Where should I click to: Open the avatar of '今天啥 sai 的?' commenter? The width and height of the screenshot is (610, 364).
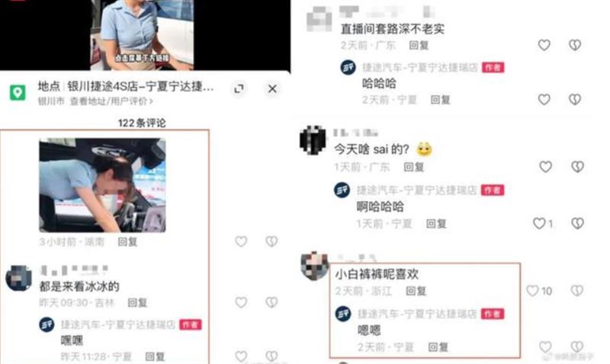pos(313,140)
